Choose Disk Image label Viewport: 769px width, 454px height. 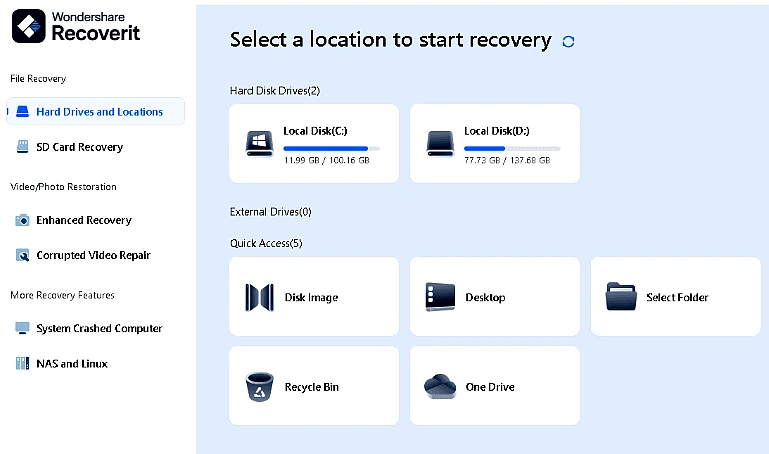[x=311, y=298]
